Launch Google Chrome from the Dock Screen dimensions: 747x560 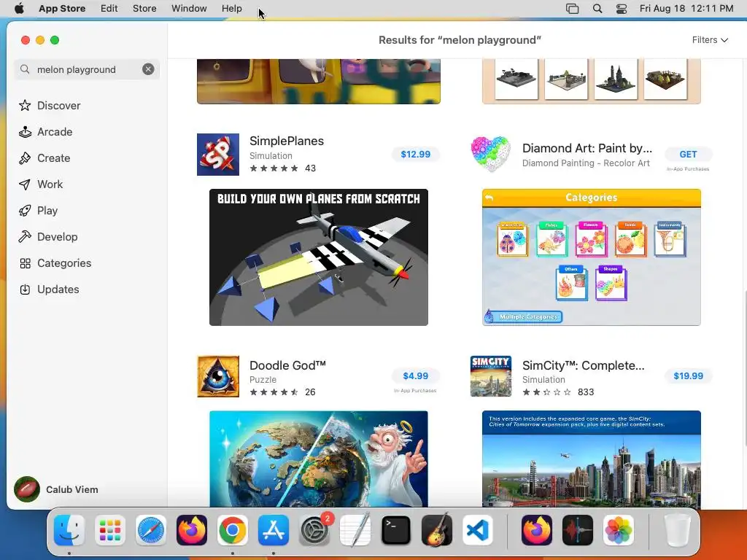pyautogui.click(x=233, y=530)
